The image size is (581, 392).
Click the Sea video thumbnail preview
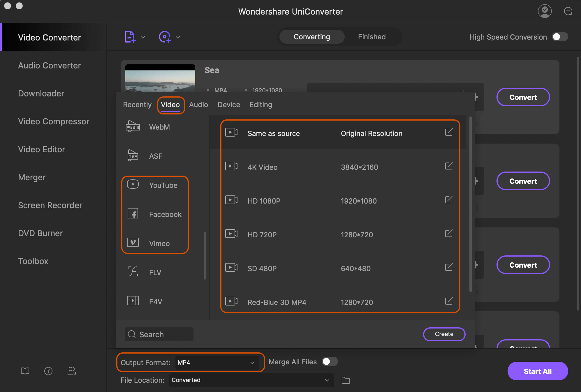[160, 78]
